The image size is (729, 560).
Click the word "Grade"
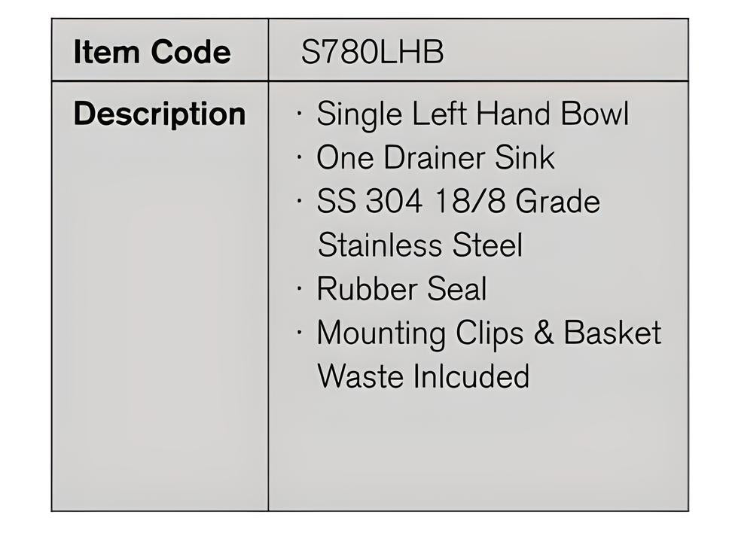pos(557,202)
